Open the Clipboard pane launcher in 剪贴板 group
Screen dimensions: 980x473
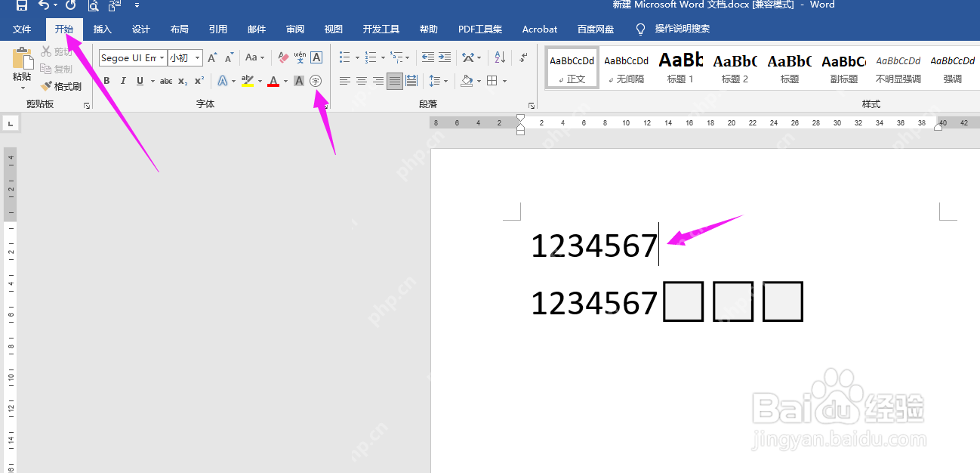87,106
